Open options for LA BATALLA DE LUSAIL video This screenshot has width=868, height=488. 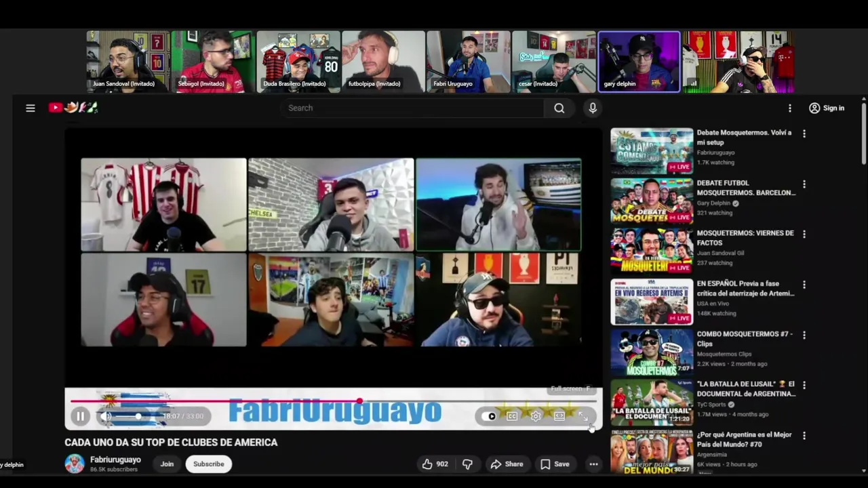pos(804,385)
